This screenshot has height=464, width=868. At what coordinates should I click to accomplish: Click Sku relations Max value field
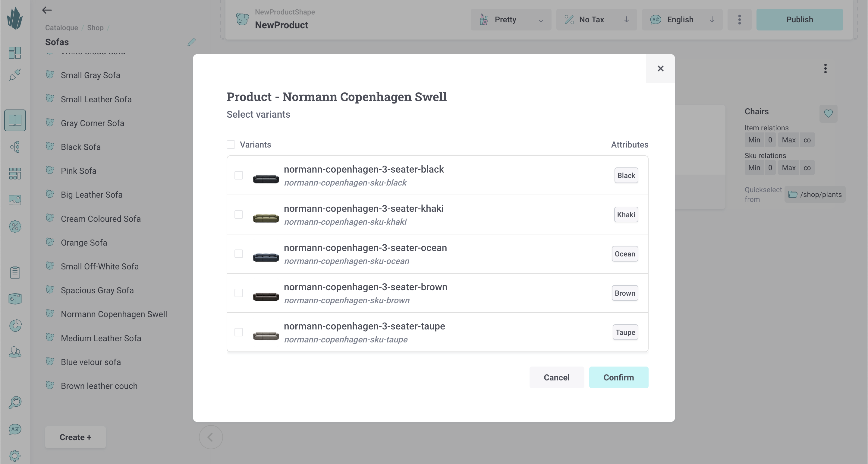(807, 168)
